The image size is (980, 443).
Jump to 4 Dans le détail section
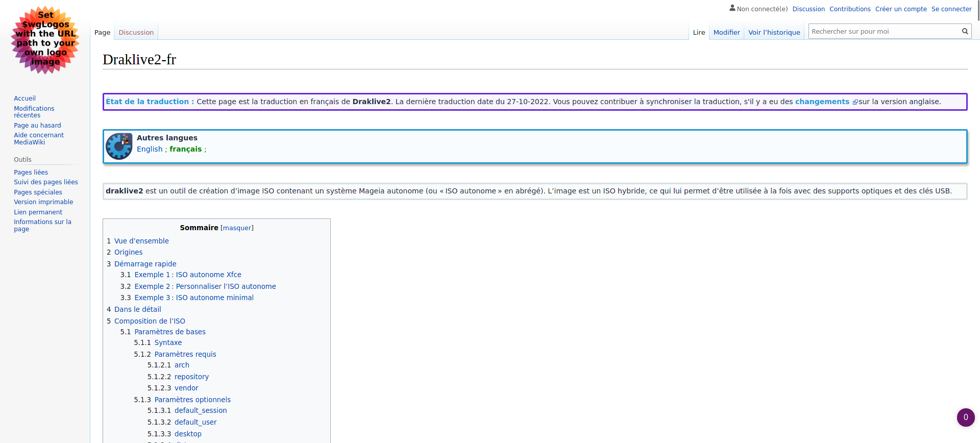click(134, 309)
